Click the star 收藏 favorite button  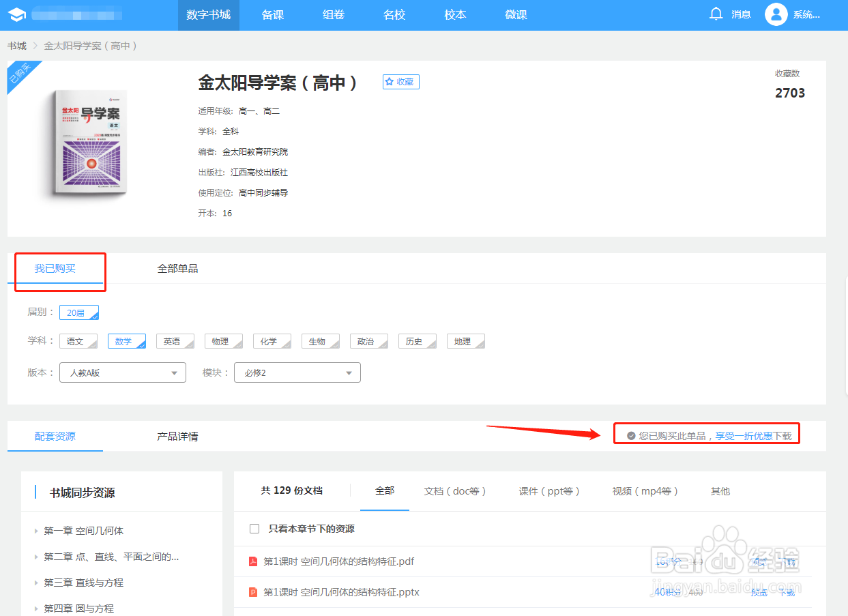[x=400, y=82]
